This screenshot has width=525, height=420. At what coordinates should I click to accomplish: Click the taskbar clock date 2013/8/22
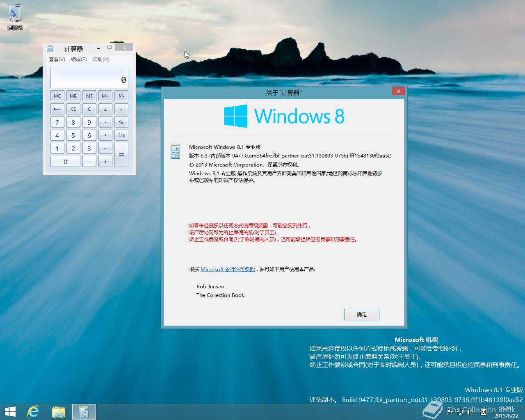(506, 415)
